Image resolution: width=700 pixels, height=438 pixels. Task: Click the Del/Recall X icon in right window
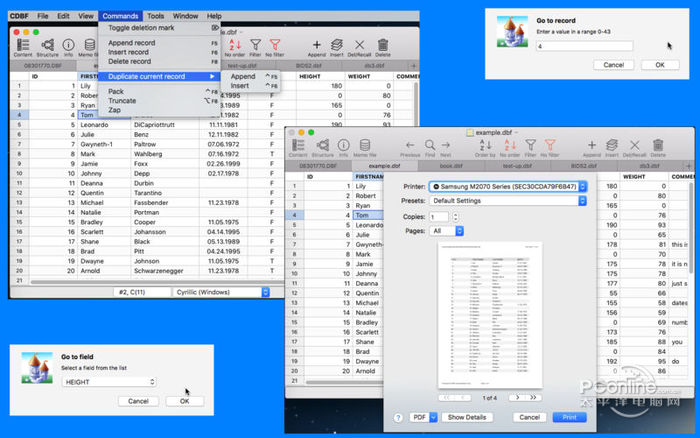tap(634, 145)
